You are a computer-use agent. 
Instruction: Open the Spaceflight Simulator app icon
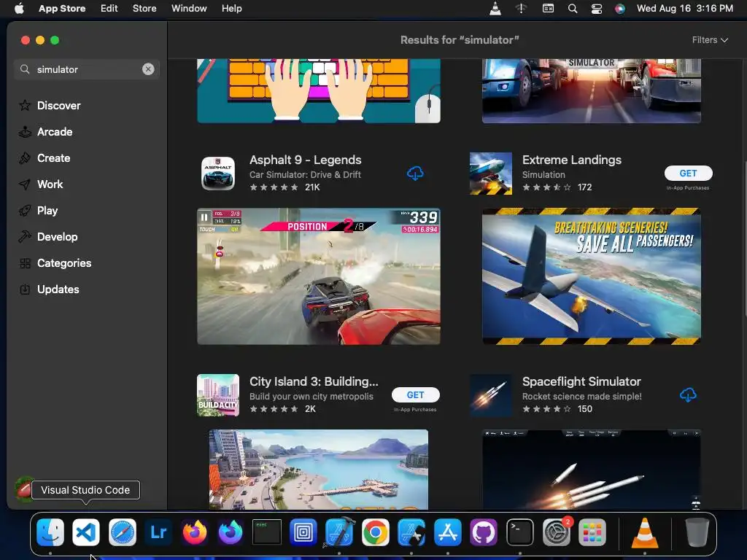491,395
